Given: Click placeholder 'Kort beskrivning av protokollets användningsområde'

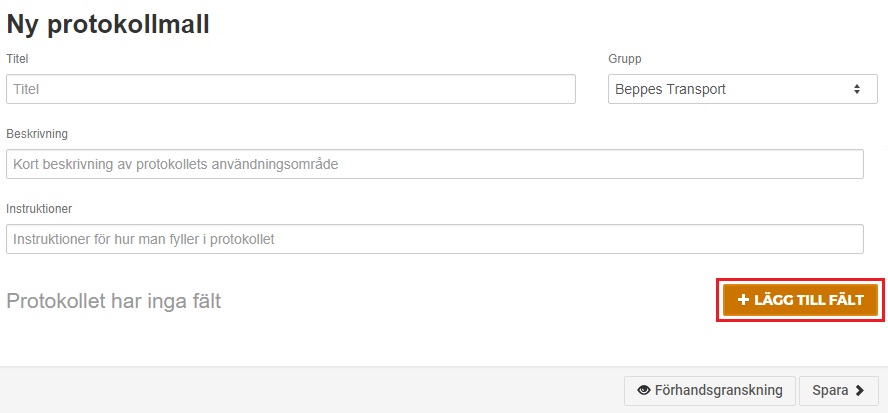Looking at the screenshot, I should tap(176, 164).
